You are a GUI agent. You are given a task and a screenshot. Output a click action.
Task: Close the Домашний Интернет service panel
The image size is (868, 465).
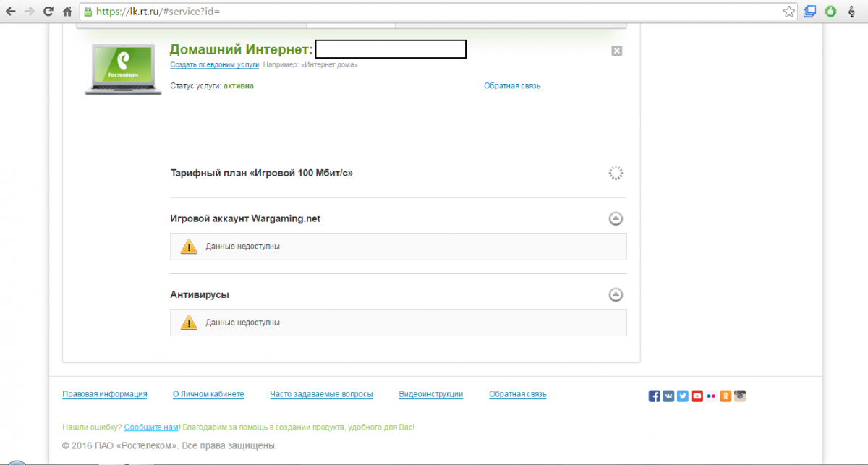[616, 51]
